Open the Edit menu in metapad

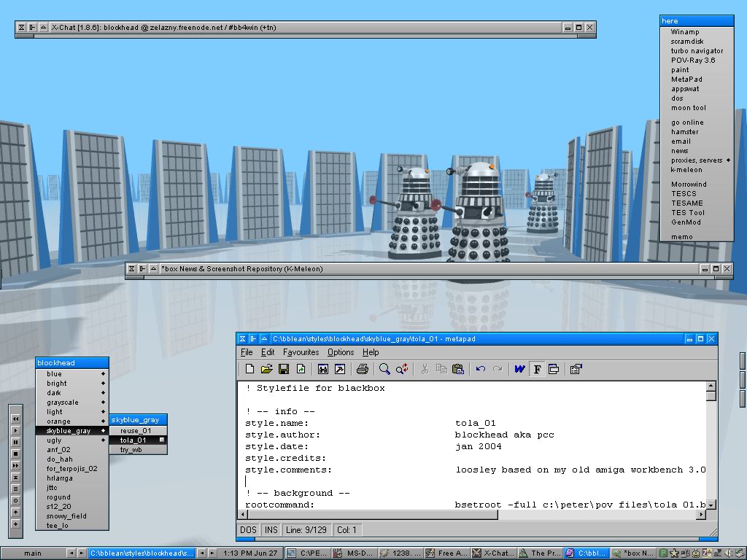click(x=268, y=352)
